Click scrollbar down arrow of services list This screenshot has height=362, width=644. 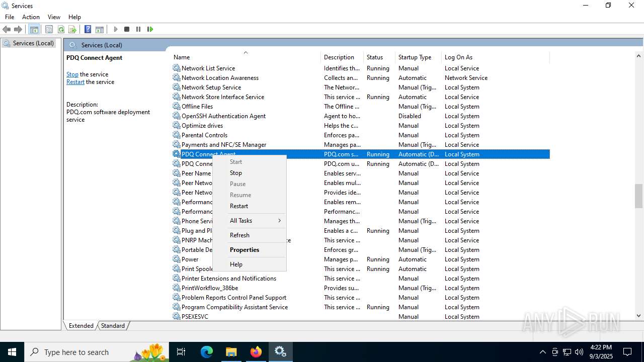(x=638, y=316)
